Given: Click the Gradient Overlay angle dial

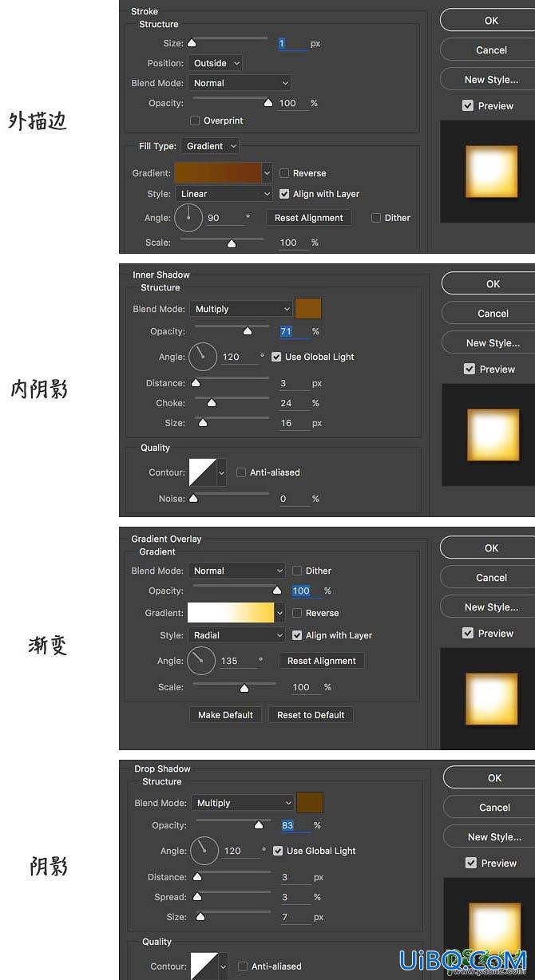Looking at the screenshot, I should point(201,661).
